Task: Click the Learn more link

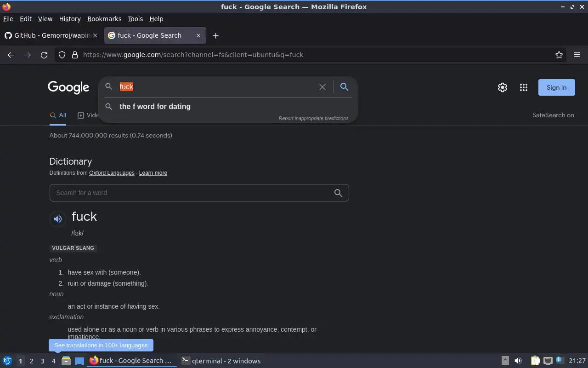Action: [153, 173]
